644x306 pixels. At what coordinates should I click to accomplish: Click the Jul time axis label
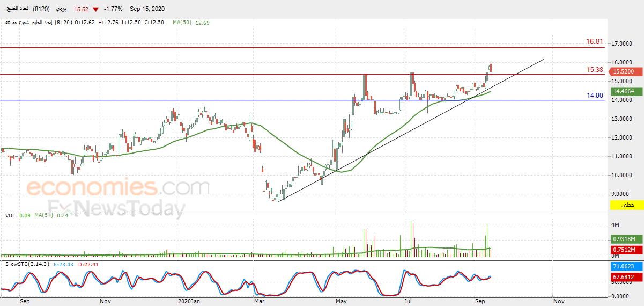click(x=407, y=302)
